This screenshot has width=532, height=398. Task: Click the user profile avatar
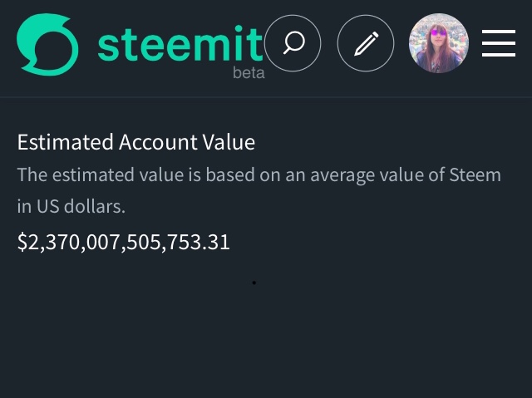tap(439, 43)
